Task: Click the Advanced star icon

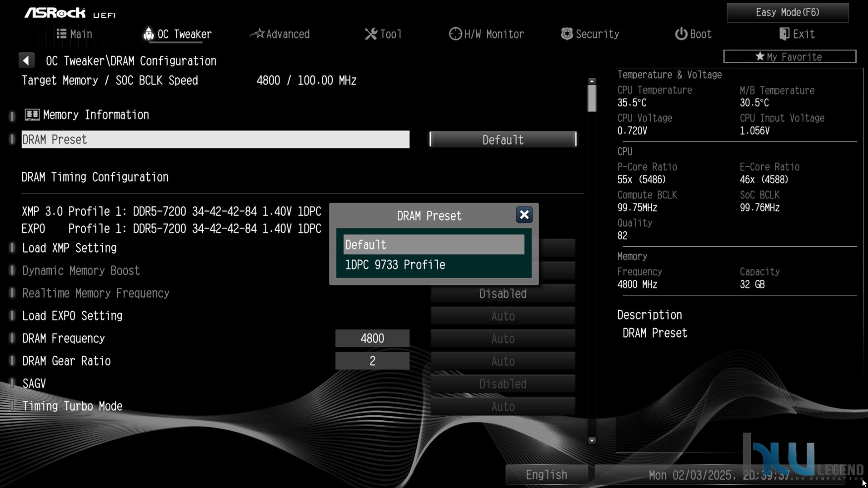Action: pos(257,34)
